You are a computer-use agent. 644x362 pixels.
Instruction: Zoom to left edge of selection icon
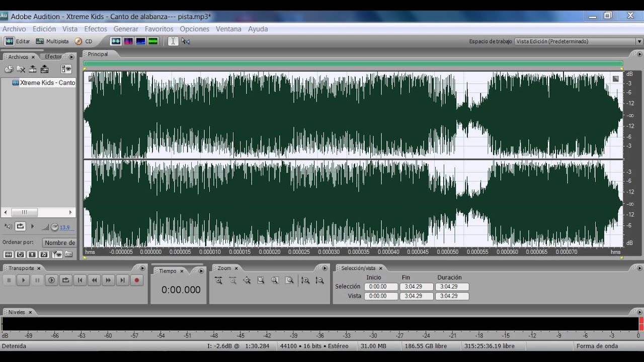[275, 281]
